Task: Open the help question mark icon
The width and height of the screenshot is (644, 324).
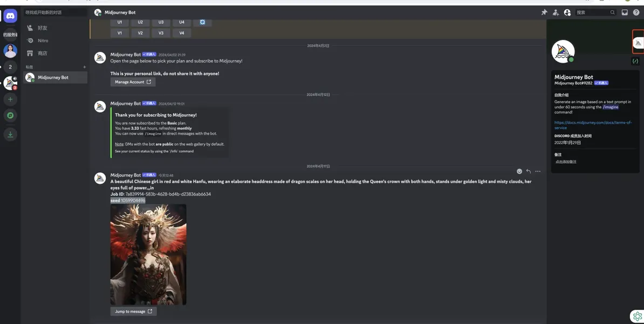Action: 636,12
